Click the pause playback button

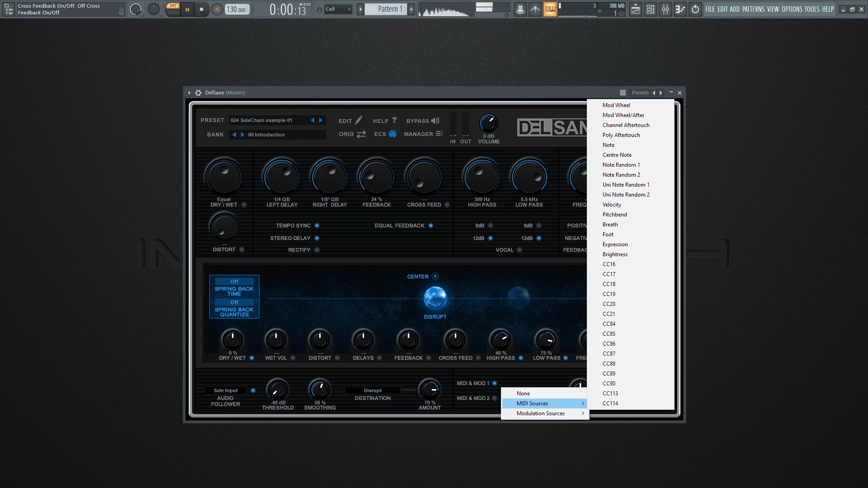pos(187,9)
